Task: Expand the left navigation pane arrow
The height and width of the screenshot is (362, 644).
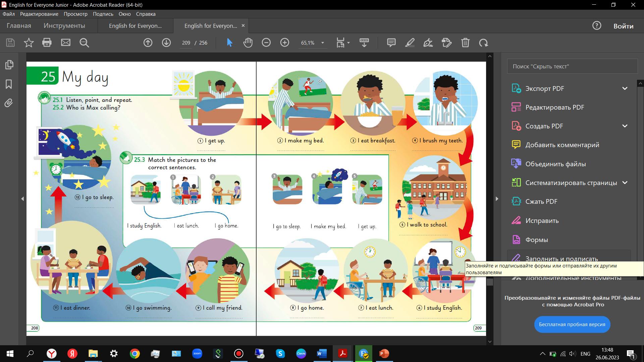Action: coord(22,199)
